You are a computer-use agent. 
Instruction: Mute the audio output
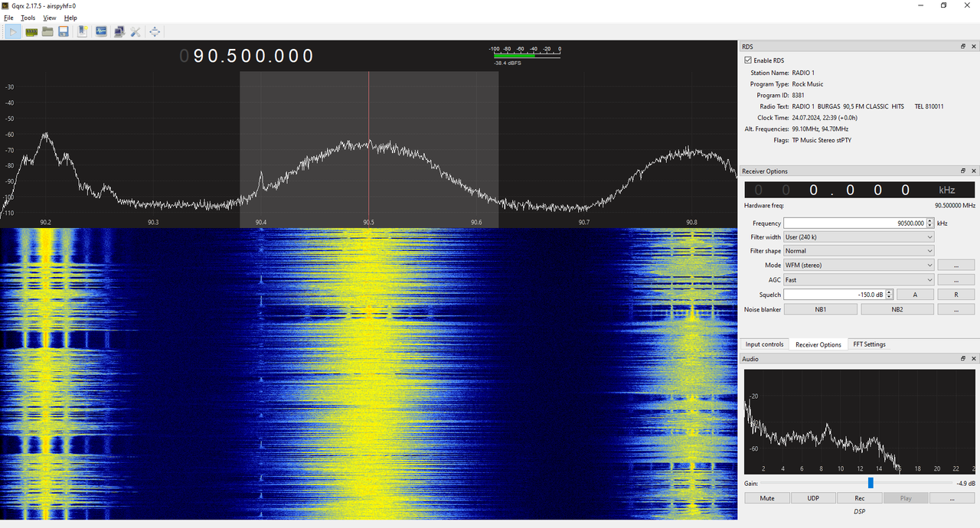(766, 498)
